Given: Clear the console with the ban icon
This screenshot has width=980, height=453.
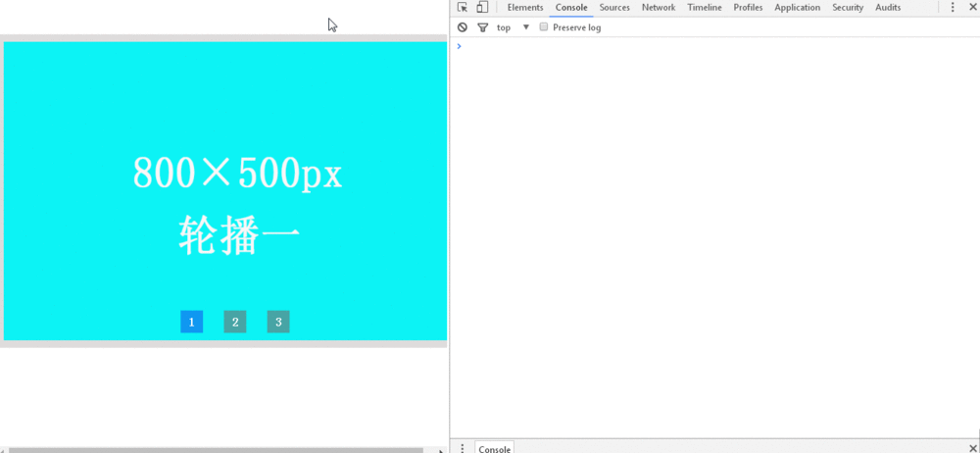Looking at the screenshot, I should [x=463, y=27].
